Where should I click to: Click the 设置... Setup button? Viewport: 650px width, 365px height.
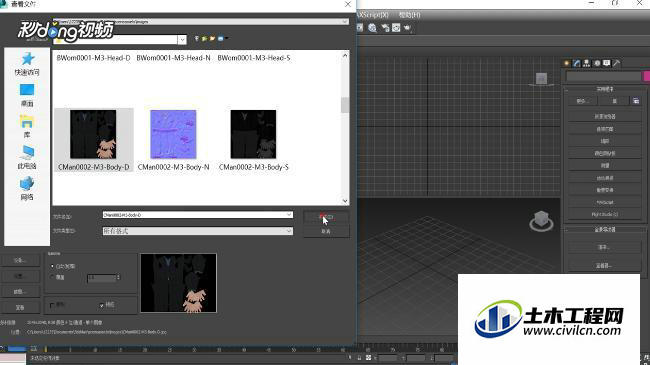tap(20, 276)
